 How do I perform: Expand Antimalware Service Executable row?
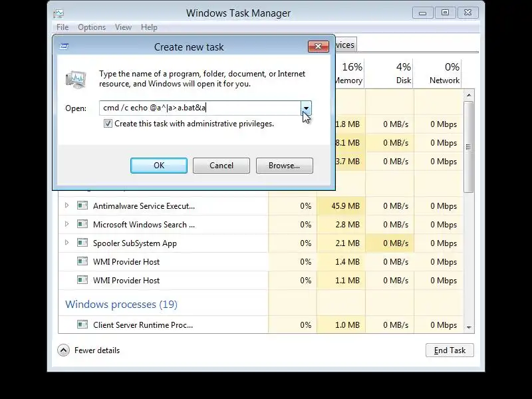click(67, 205)
